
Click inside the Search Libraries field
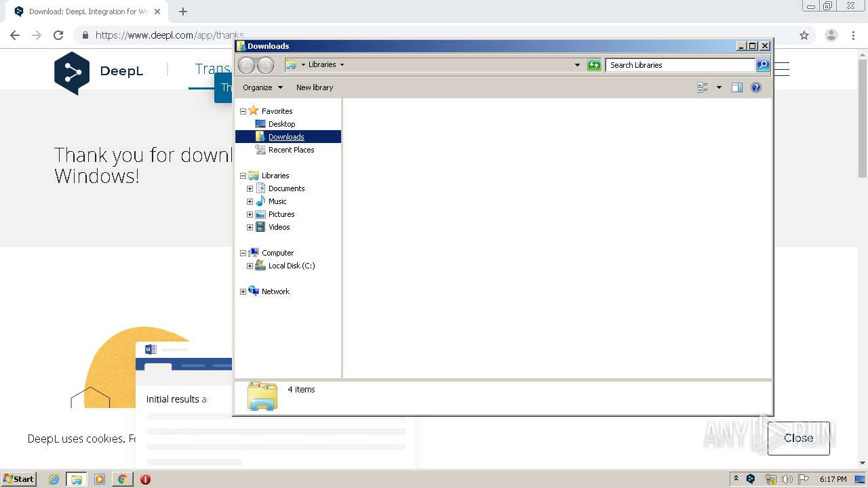click(680, 65)
